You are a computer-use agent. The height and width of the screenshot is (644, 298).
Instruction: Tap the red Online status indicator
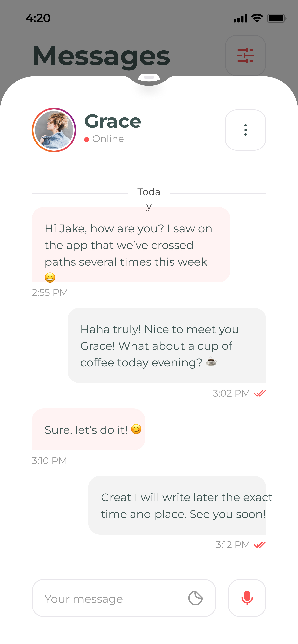87,140
